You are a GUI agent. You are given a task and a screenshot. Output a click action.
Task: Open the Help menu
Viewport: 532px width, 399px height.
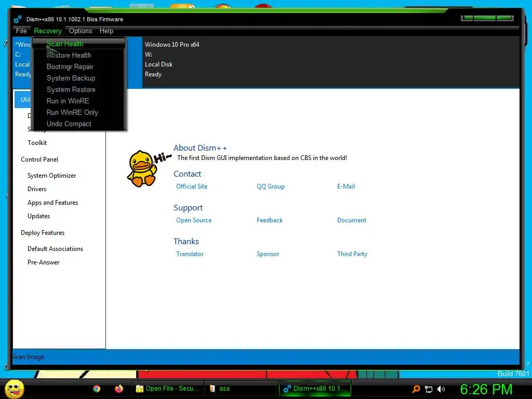[x=106, y=31]
